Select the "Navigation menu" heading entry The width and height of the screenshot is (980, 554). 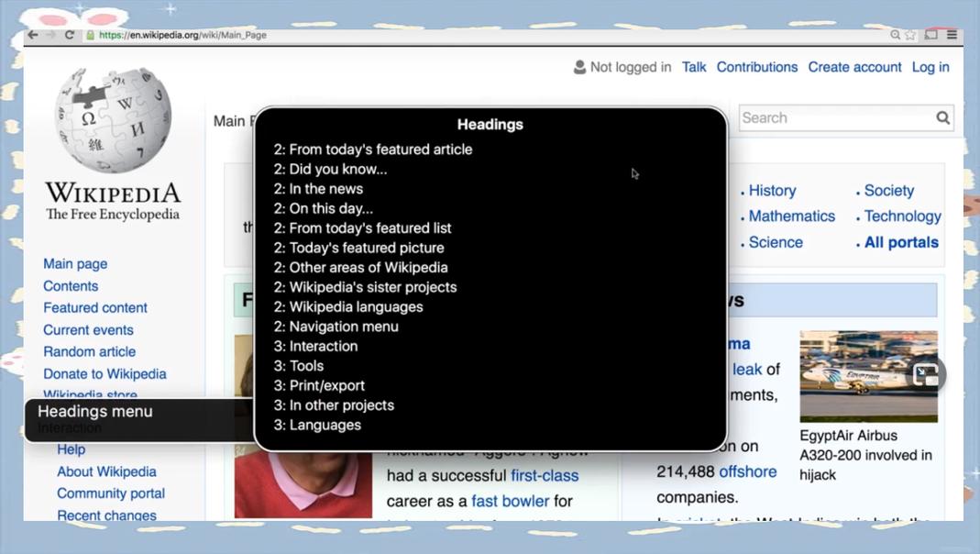click(336, 327)
